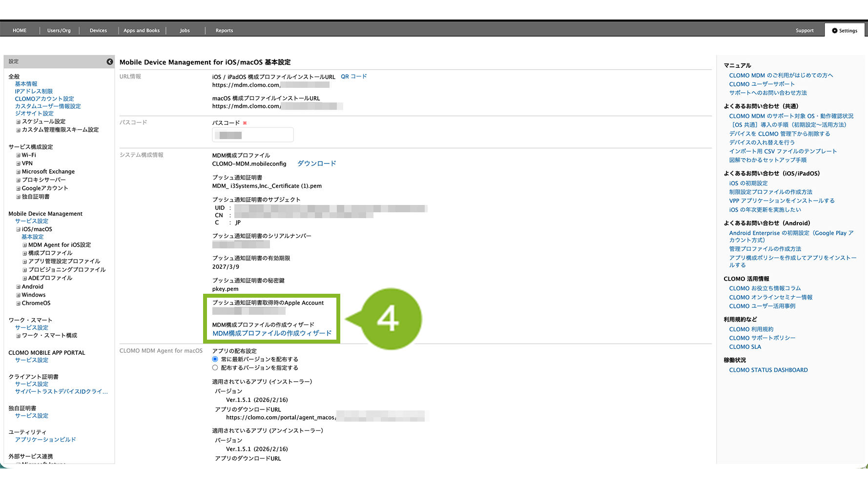Open CLOMO 利用規約 link
Screen dimensions: 868x488
point(751,330)
